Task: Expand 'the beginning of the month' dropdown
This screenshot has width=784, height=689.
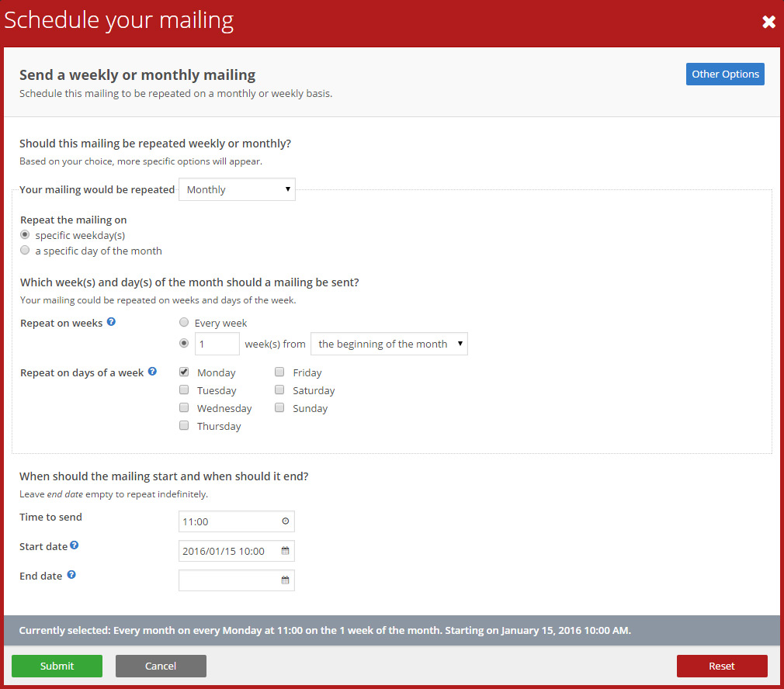Action: 389,344
